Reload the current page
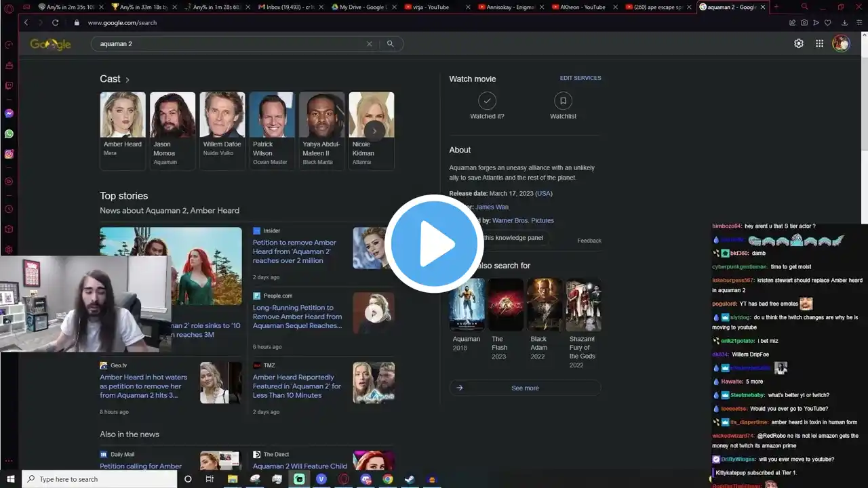Image resolution: width=868 pixels, height=488 pixels. [x=56, y=22]
